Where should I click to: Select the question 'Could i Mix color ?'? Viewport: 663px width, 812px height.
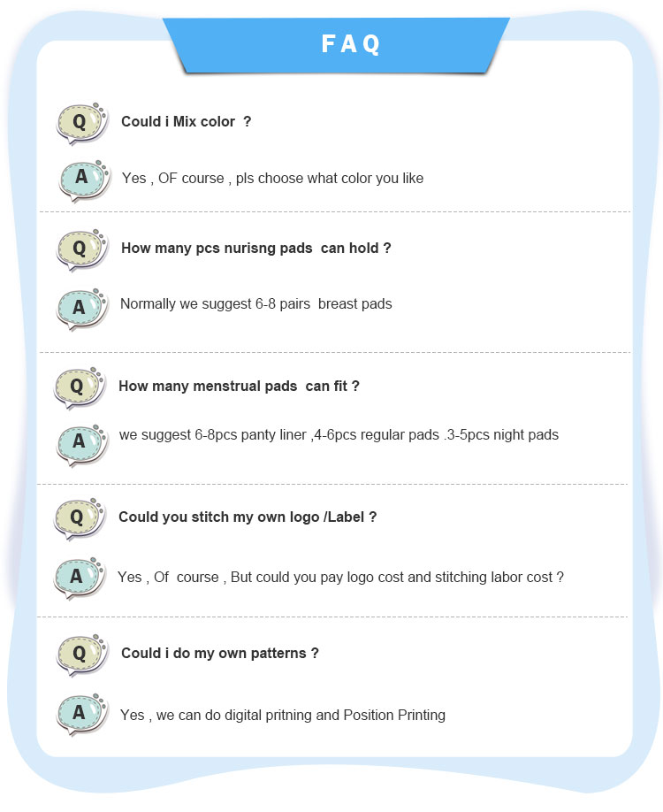(x=187, y=122)
